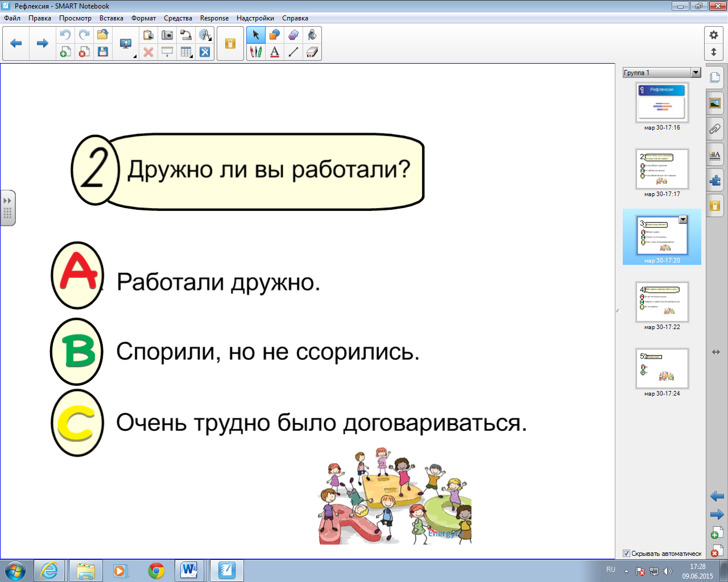
Task: Click the Next Page arrow in the toolbar
Action: point(42,43)
